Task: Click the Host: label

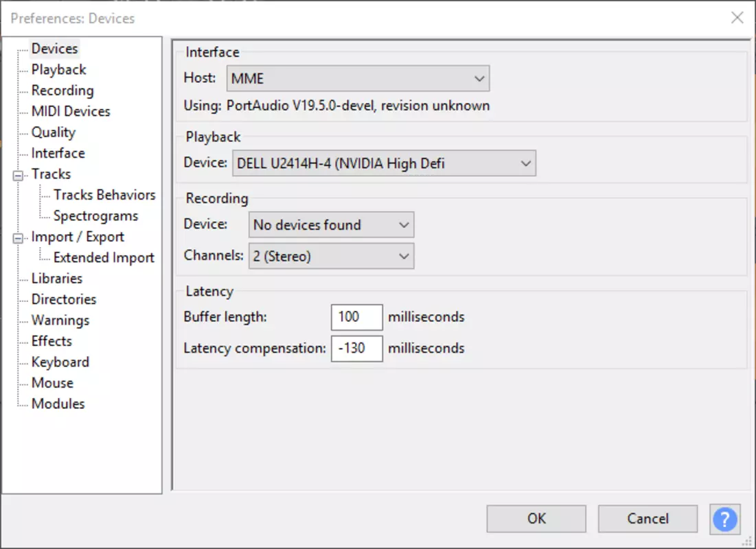Action: pos(200,78)
